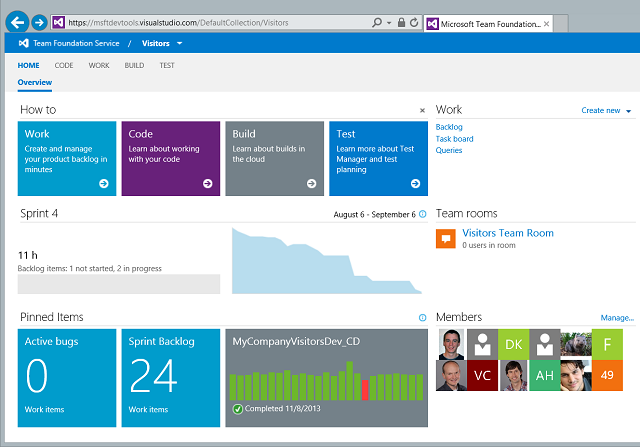
Task: Click the grey placeholder avatar left of DK
Action: click(x=482, y=345)
